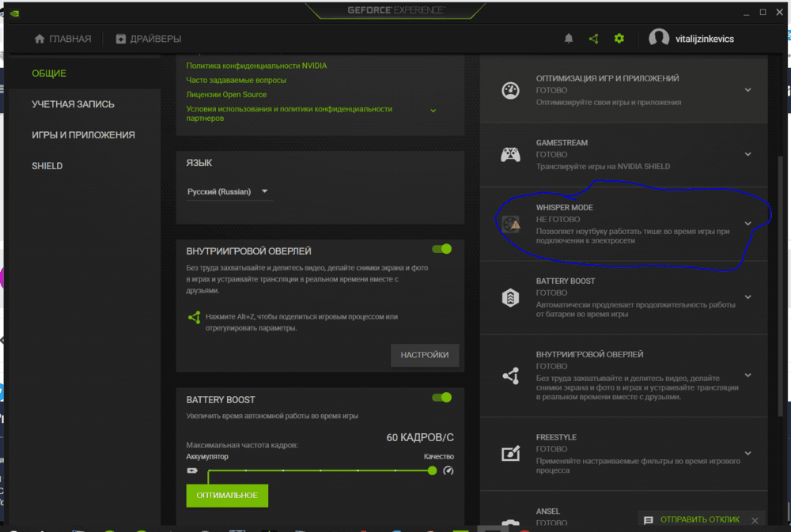The height and width of the screenshot is (532, 791).
Task: Switch to the ДРАЙВЕРЫ tab
Action: click(148, 39)
